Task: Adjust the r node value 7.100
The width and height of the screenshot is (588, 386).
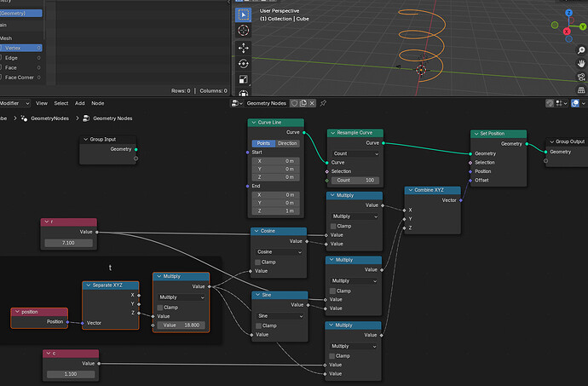Action: (x=69, y=243)
